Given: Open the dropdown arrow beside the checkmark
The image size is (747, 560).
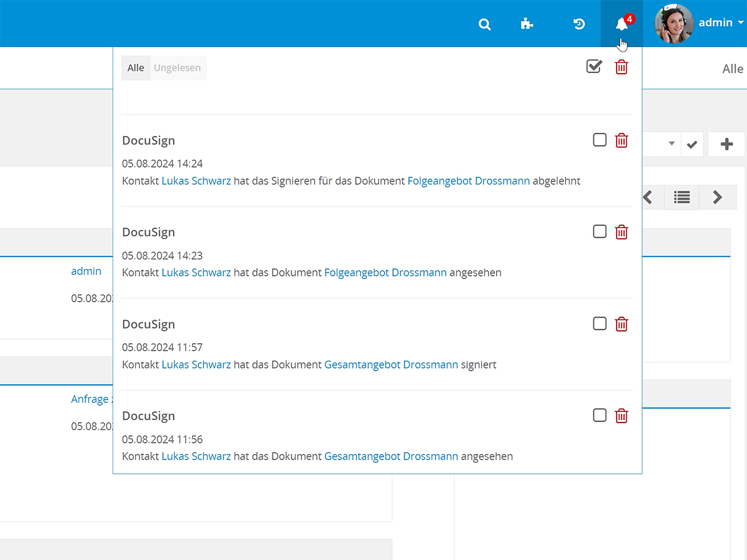Looking at the screenshot, I should (x=671, y=144).
